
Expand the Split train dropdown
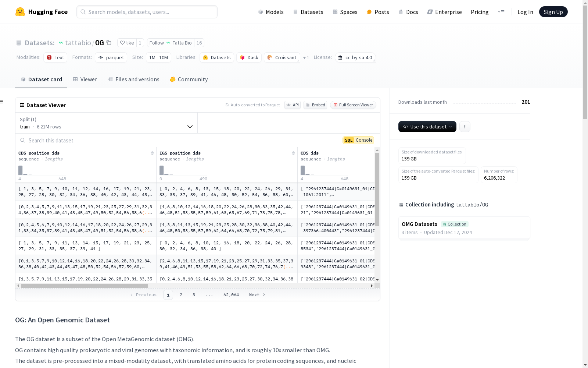107,123
